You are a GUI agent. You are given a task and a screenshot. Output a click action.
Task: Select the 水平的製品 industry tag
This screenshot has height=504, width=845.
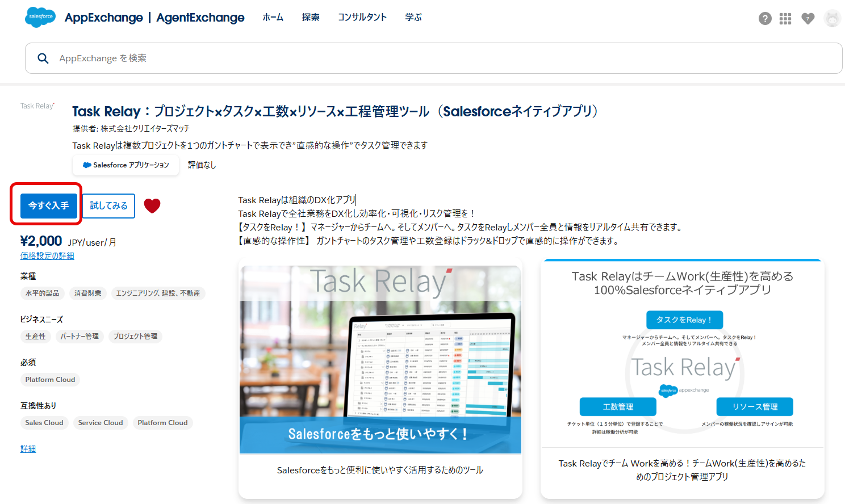[x=43, y=293]
